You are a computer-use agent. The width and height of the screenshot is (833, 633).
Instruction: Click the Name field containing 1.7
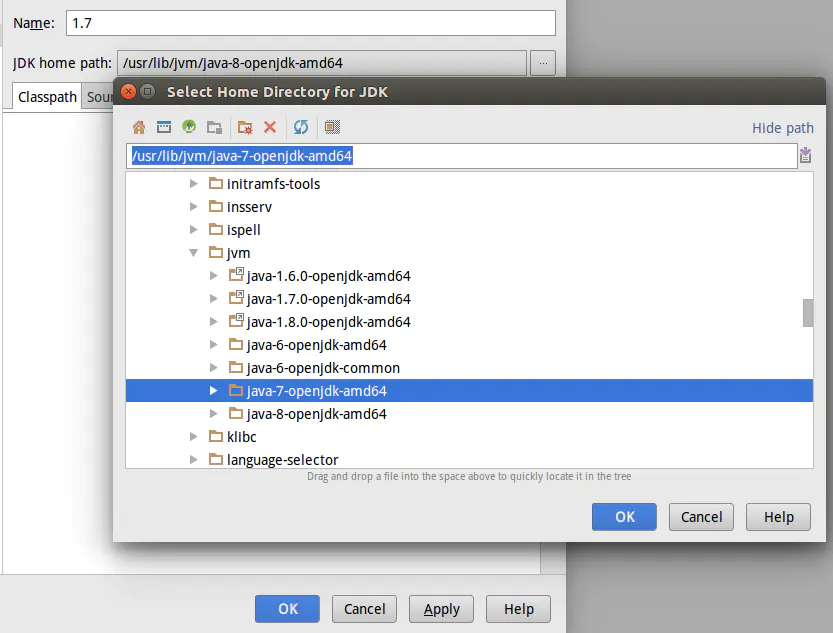pos(311,23)
